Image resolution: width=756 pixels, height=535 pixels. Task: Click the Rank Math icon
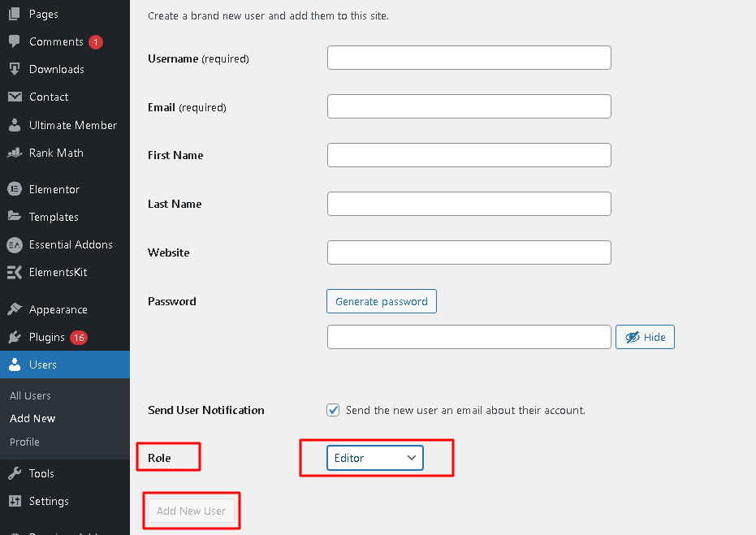[14, 153]
